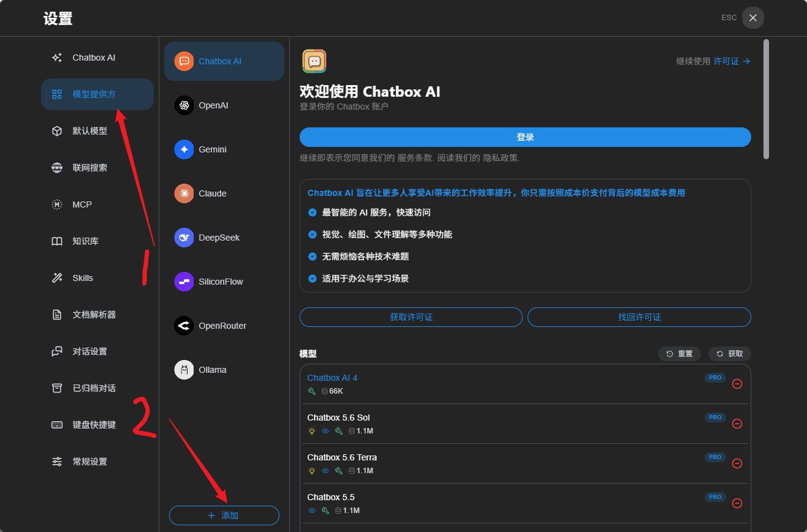The height and width of the screenshot is (532, 807).
Task: Choose the Gemini provider logo
Action: [x=184, y=149]
